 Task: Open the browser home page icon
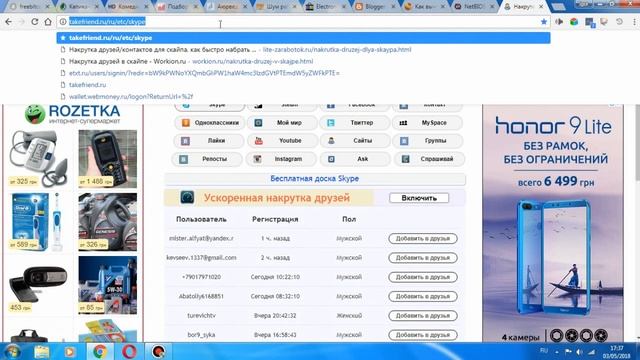click(x=48, y=22)
